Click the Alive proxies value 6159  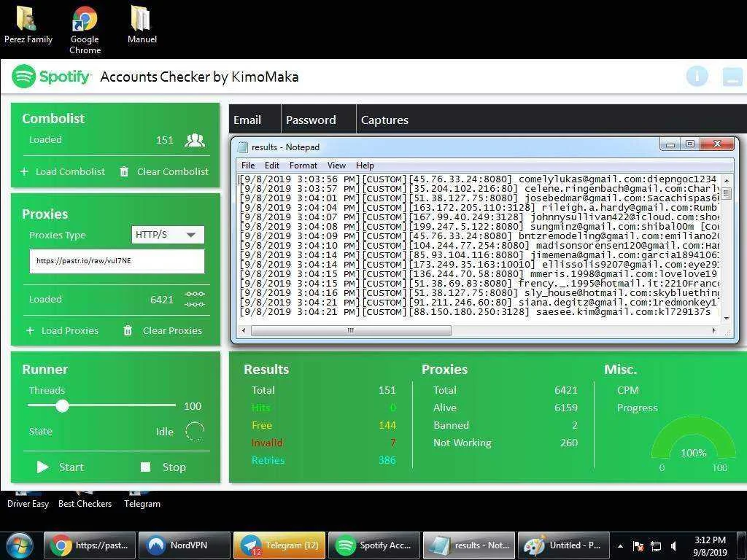tap(566, 408)
